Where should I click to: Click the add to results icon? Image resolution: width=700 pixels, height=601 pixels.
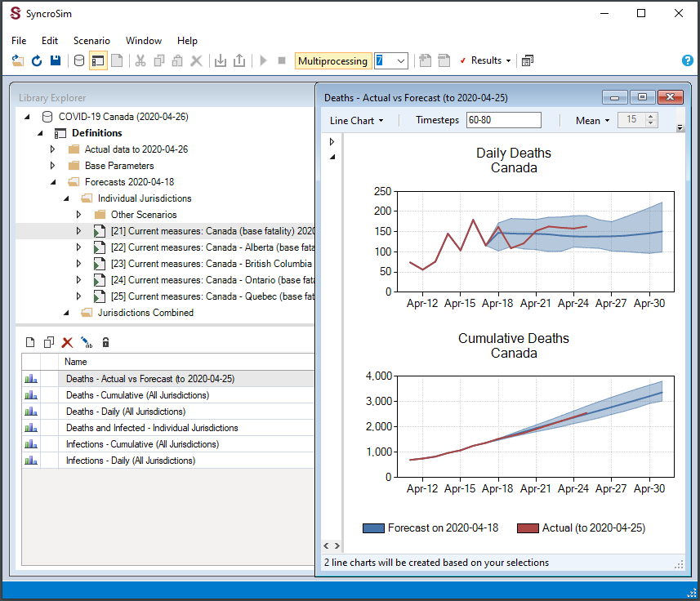pyautogui.click(x=425, y=60)
